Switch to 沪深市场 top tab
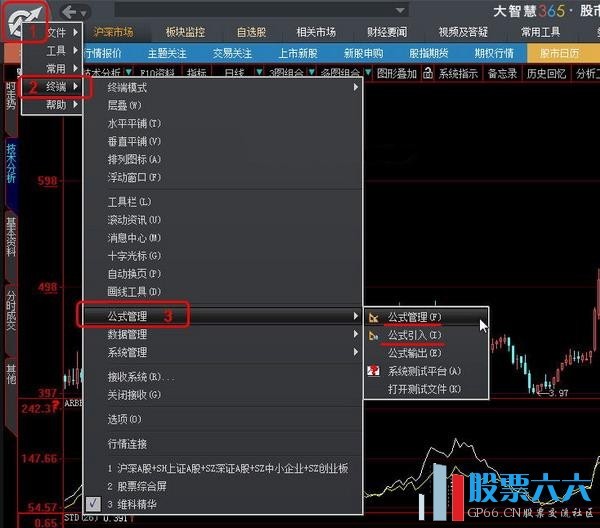The image size is (600, 528). coord(113,32)
